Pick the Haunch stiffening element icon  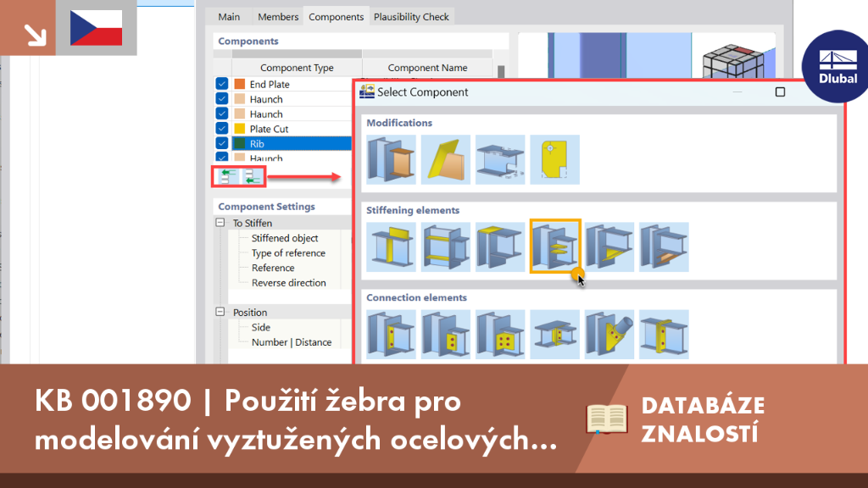[x=609, y=247]
